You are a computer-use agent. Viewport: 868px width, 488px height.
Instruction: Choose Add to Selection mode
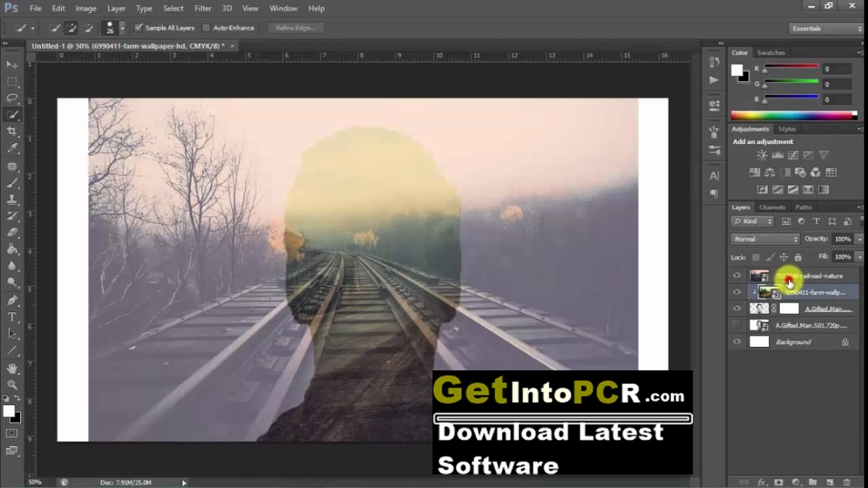click(x=71, y=28)
